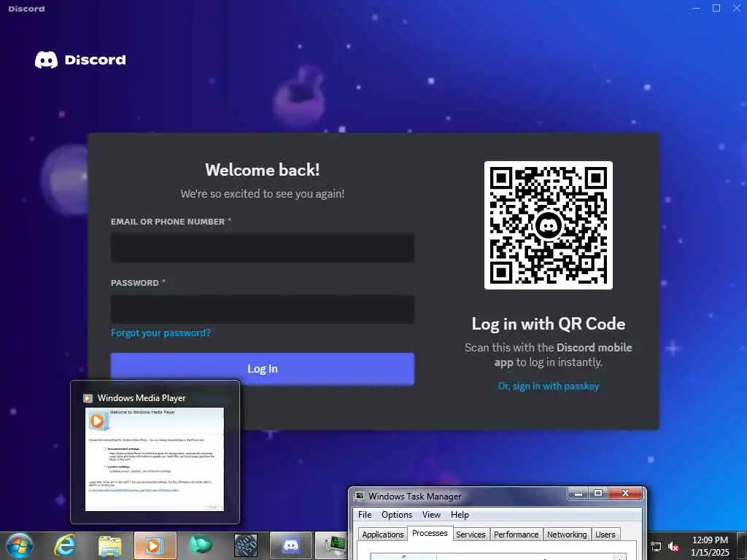
Task: Switch to Services tab in Task Manager
Action: click(471, 534)
